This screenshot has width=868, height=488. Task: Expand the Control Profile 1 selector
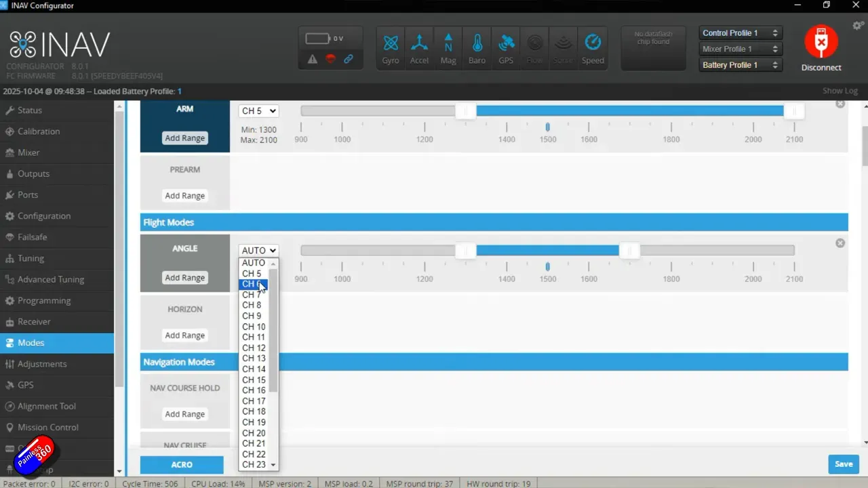(x=740, y=33)
